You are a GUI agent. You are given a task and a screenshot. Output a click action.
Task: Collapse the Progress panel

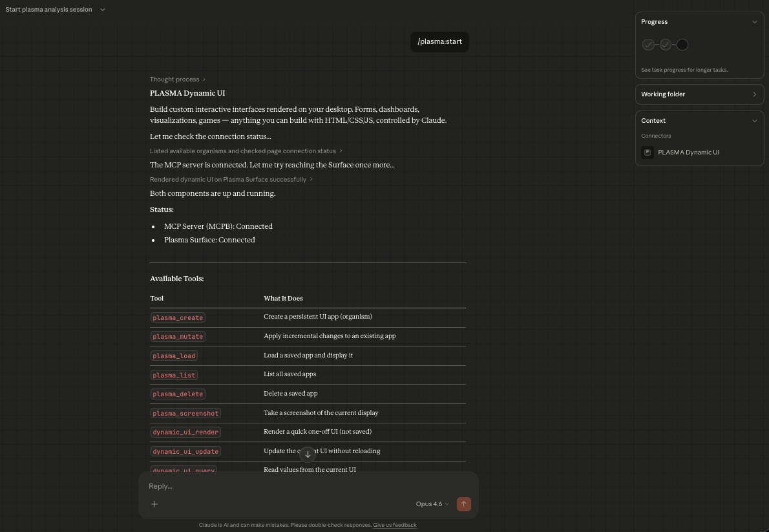click(754, 21)
